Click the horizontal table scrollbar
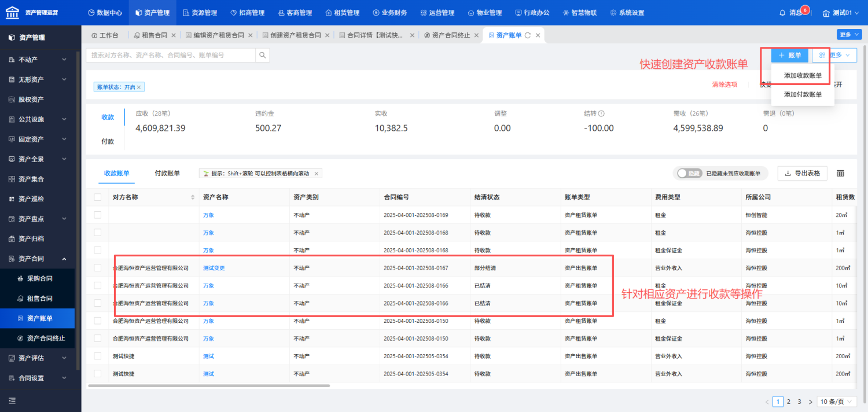Image resolution: width=868 pixels, height=412 pixels. [x=209, y=385]
